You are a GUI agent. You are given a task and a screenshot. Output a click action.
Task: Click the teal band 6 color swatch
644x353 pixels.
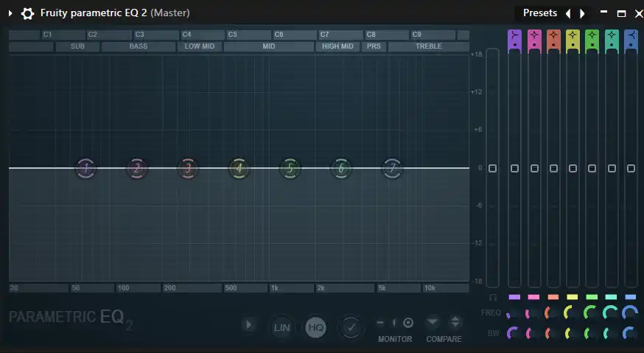(611, 297)
